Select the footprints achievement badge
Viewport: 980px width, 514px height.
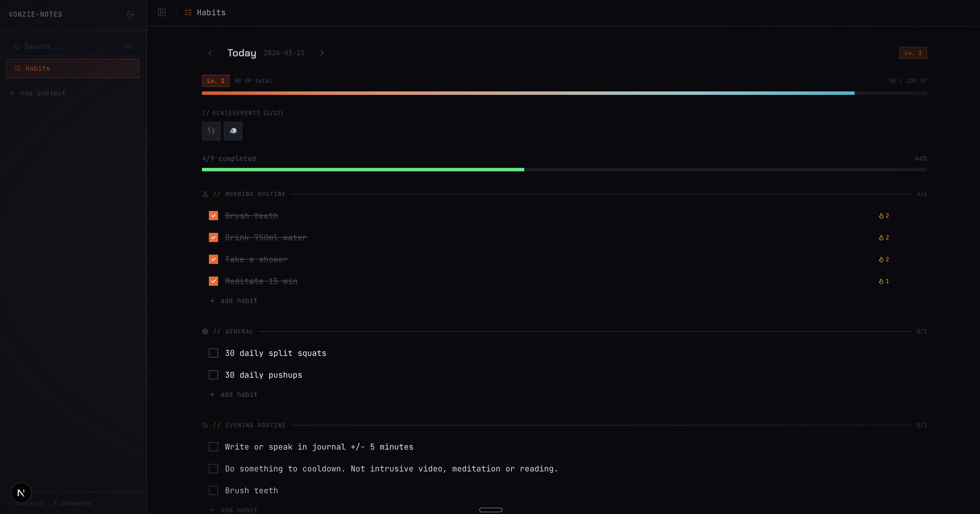(x=211, y=131)
